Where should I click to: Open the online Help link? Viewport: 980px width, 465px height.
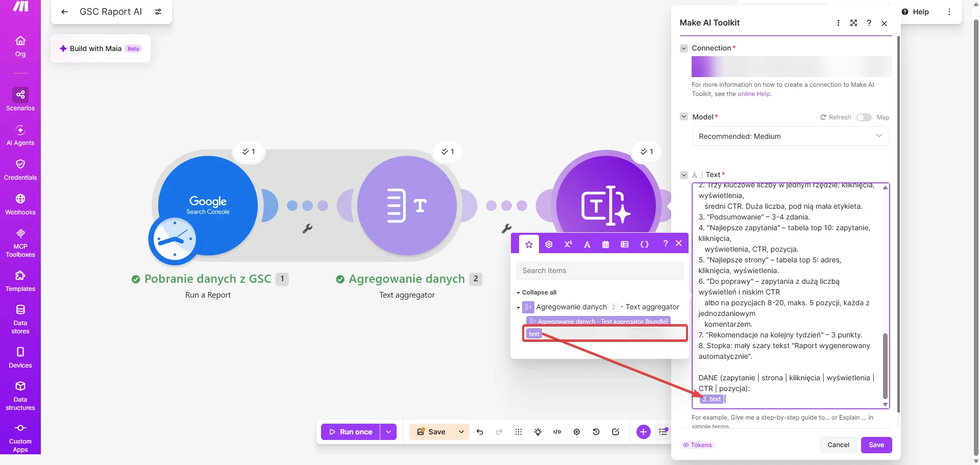click(x=754, y=94)
